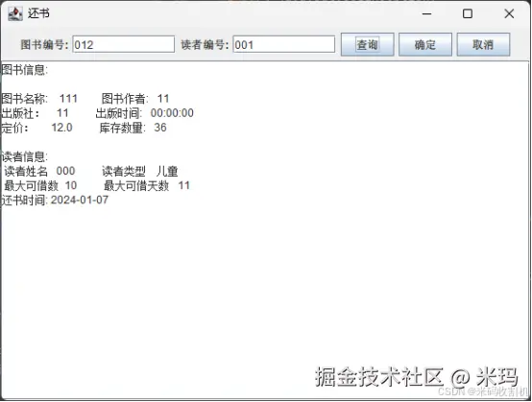Select the reader type value 儿童
The height and width of the screenshot is (402, 532).
point(167,171)
